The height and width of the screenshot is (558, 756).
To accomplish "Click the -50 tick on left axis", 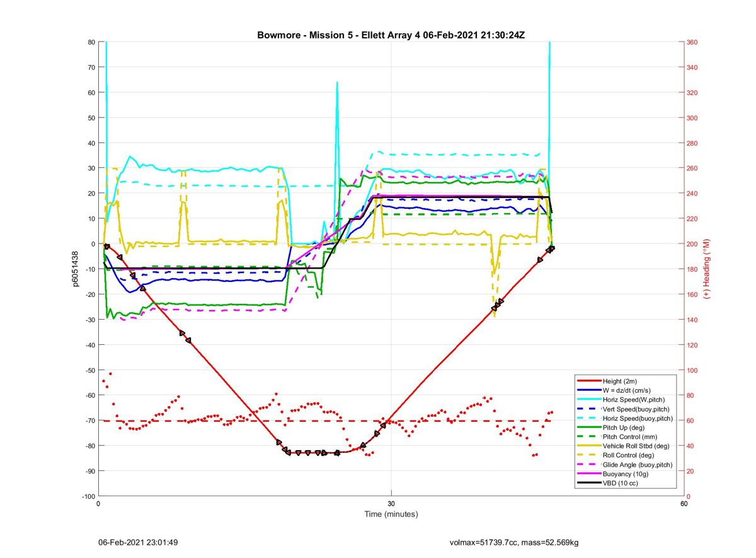I will [89, 370].
